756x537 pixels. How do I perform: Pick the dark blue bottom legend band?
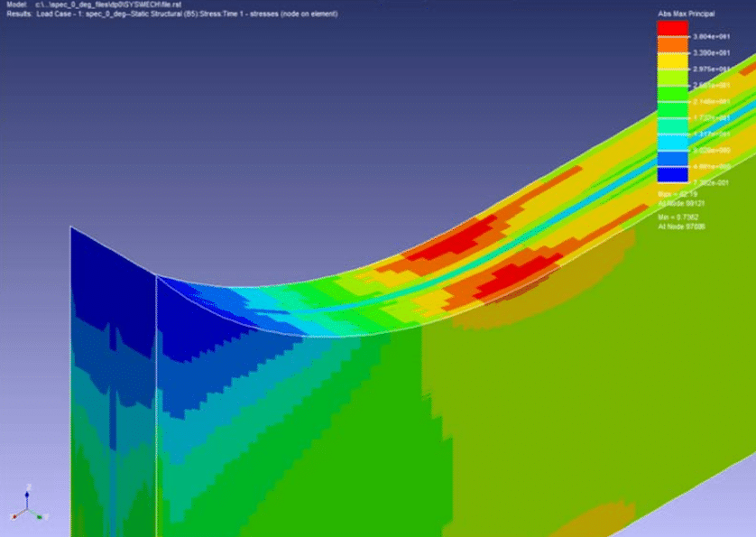(x=672, y=175)
